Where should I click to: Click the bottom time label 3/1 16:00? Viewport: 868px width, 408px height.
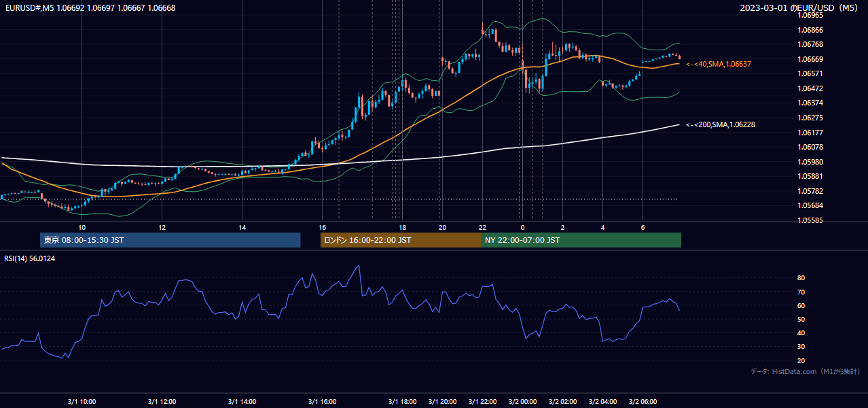pos(322,402)
